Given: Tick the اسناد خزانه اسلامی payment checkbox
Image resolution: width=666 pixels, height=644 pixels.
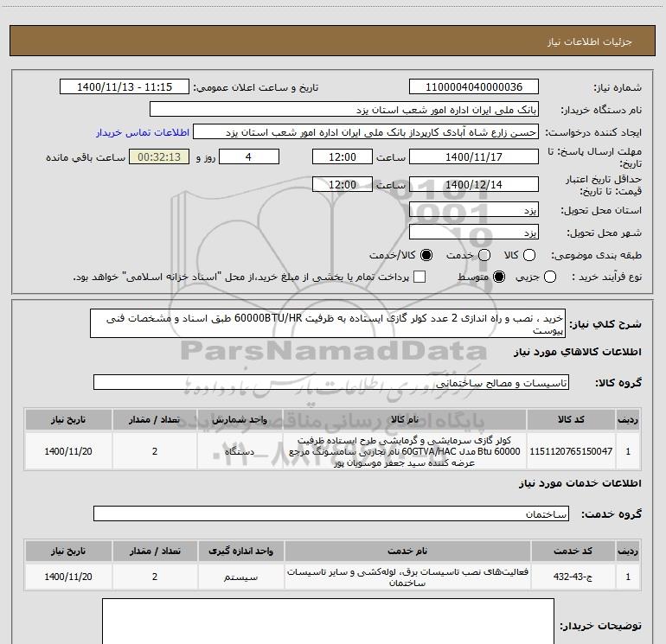Looking at the screenshot, I should pyautogui.click(x=419, y=277).
